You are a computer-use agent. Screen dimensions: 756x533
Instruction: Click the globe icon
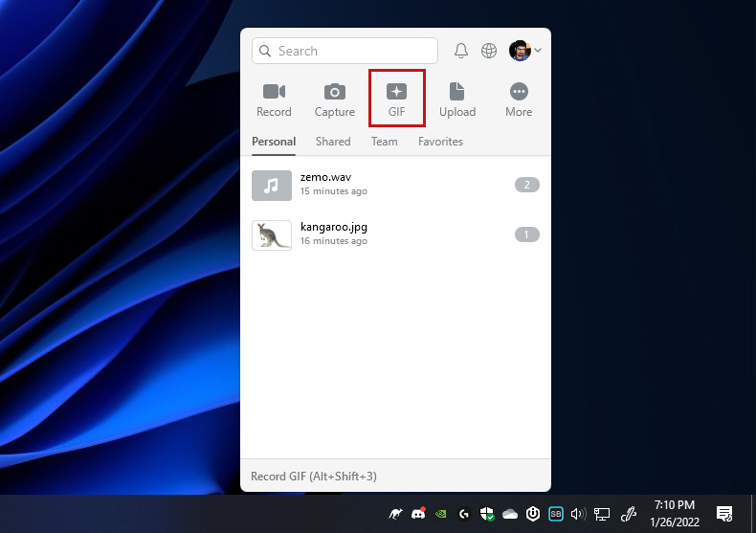489,51
